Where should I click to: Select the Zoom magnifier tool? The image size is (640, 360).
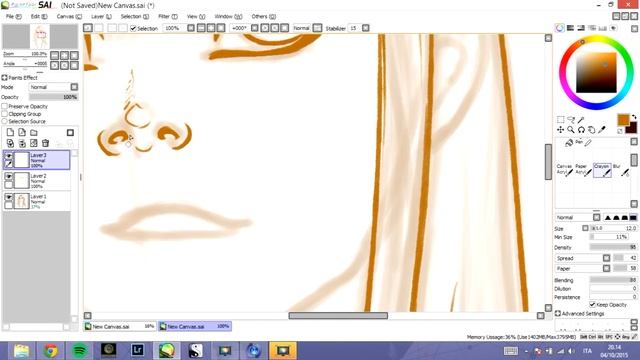tap(571, 130)
